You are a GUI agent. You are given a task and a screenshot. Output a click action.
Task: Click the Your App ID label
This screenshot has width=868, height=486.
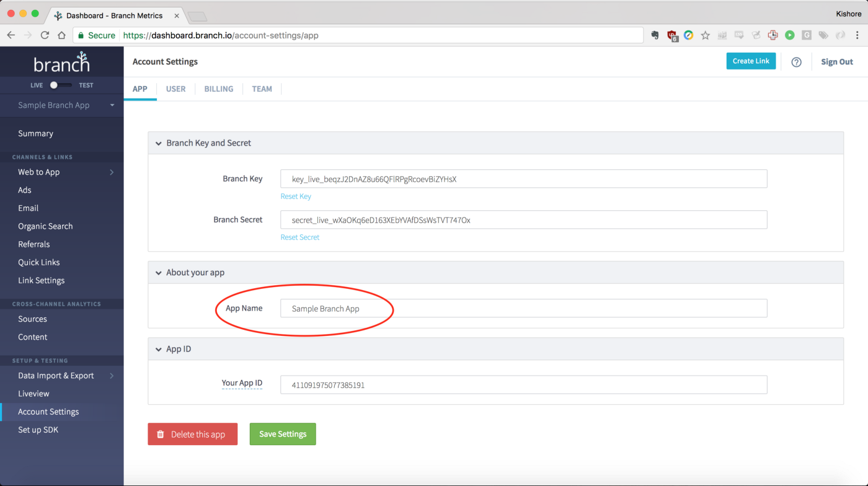click(x=242, y=383)
